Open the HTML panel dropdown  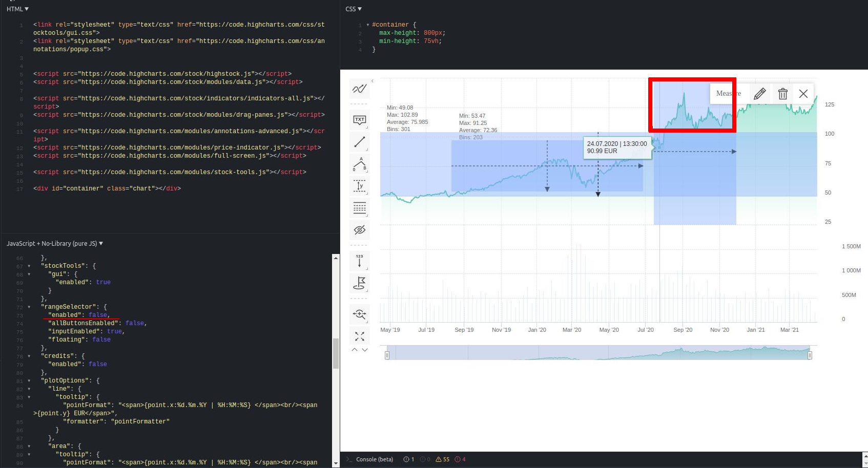pos(17,9)
